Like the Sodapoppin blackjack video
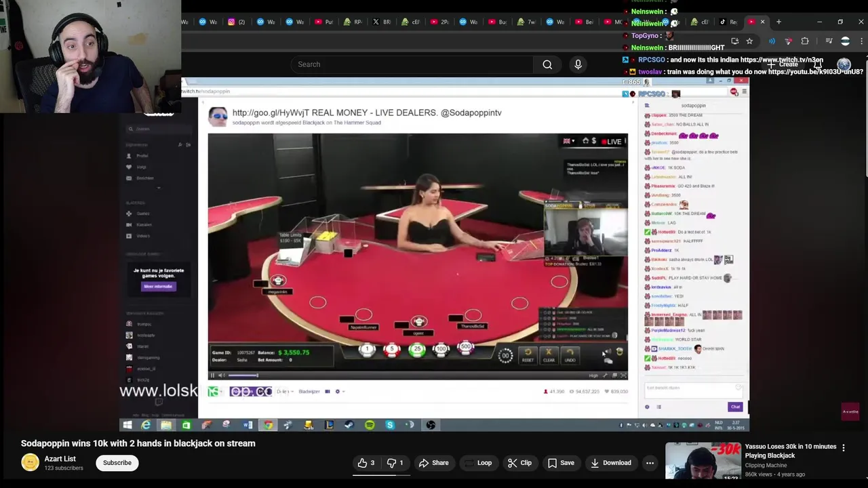Viewport: 868px width, 488px height. coord(366,463)
